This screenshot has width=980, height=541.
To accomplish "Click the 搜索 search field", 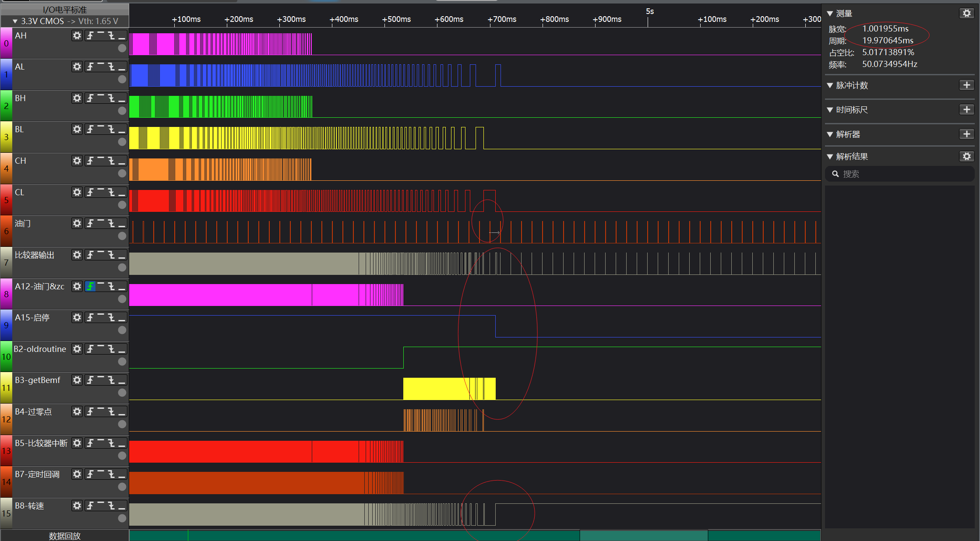I will tap(902, 174).
